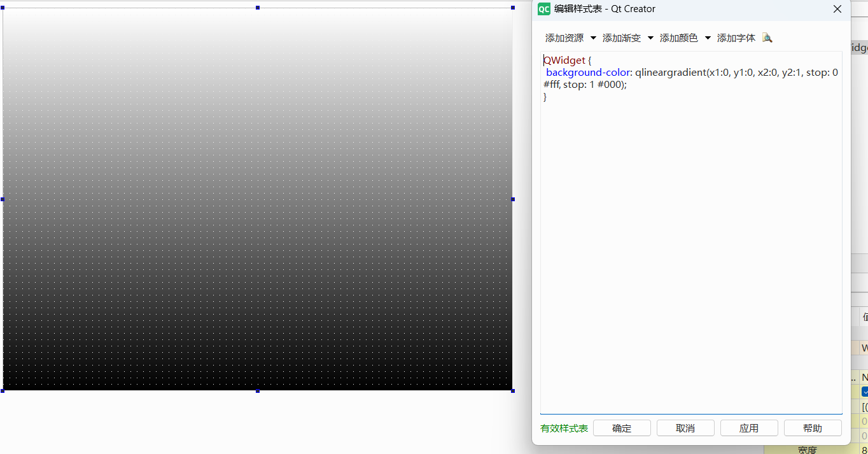
Task: Click the bottom-right resize handle of the form
Action: pos(513,391)
